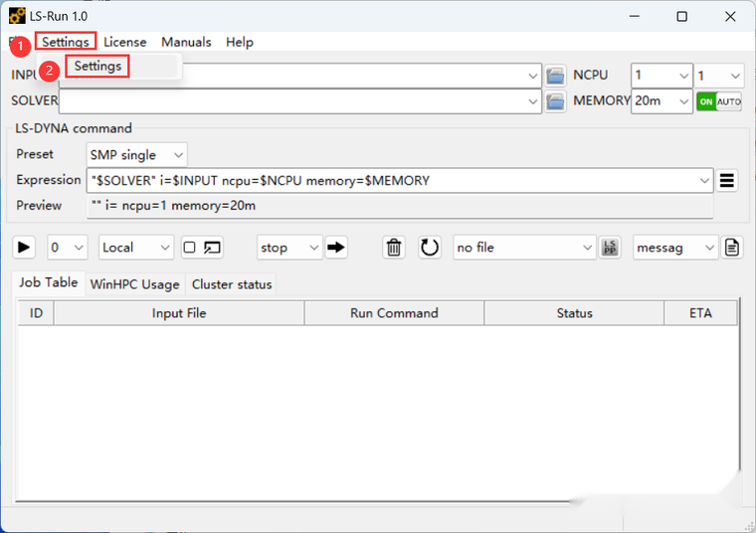Open the terminal window icon

tap(212, 248)
